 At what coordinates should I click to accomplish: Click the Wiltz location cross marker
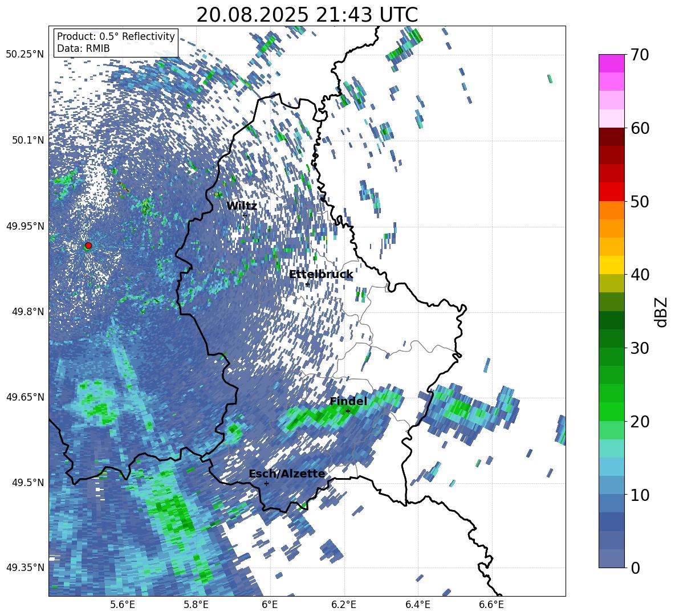point(245,215)
